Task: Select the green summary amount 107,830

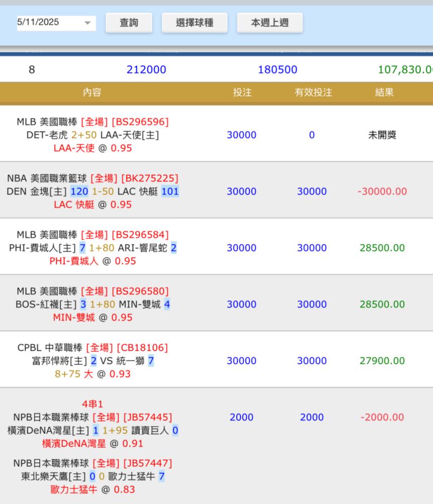Action: [x=405, y=70]
